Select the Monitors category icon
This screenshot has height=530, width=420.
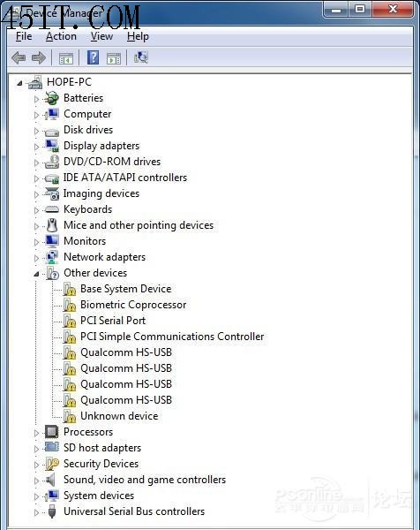52,241
